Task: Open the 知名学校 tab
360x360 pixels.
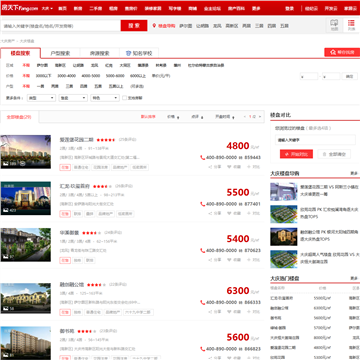Action: [139, 53]
